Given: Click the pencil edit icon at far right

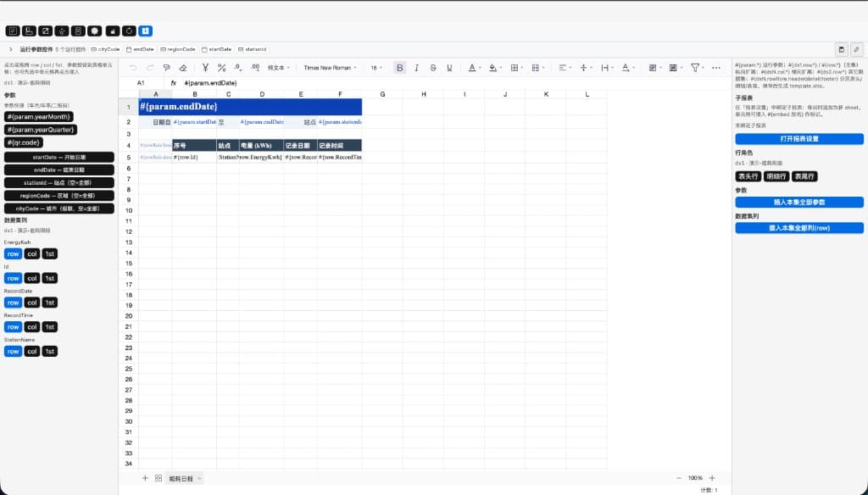Looking at the screenshot, I should (x=856, y=49).
